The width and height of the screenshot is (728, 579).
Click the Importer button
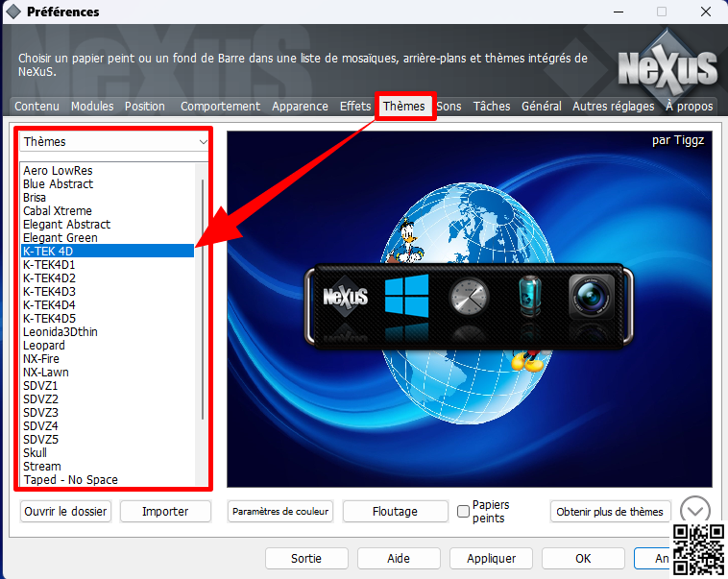[165, 511]
